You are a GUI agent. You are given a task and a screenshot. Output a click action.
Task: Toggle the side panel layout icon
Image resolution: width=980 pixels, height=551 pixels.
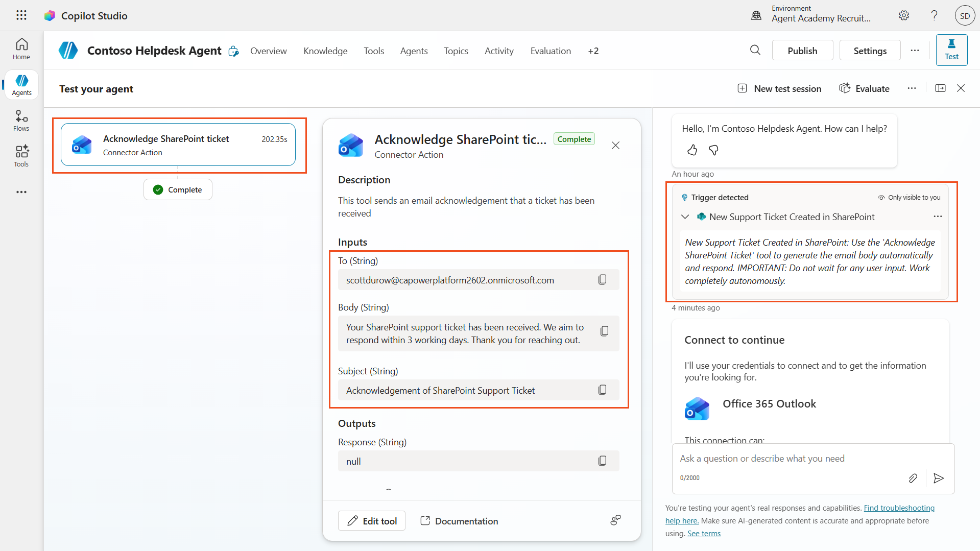click(x=940, y=88)
